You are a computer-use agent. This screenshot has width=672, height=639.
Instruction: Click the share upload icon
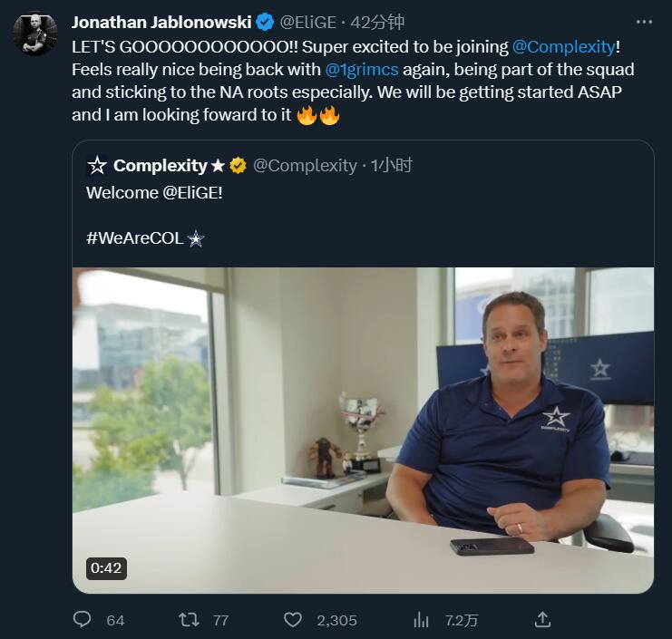[542, 620]
